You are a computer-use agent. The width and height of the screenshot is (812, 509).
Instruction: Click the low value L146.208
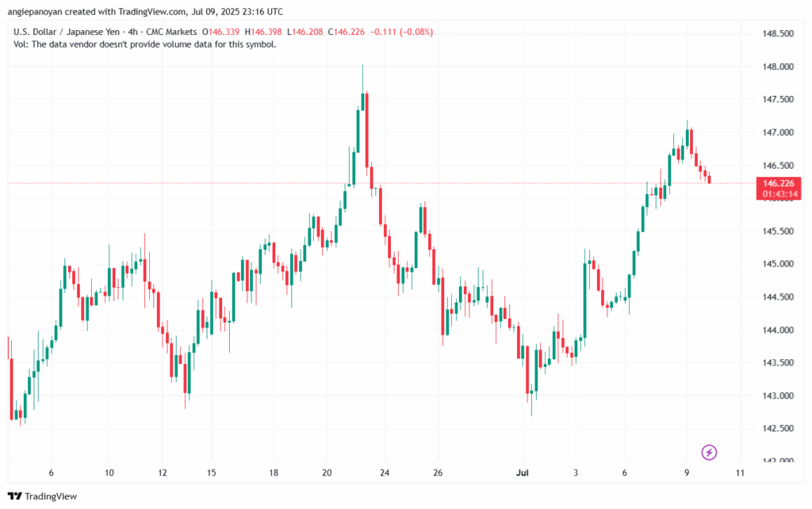(304, 32)
